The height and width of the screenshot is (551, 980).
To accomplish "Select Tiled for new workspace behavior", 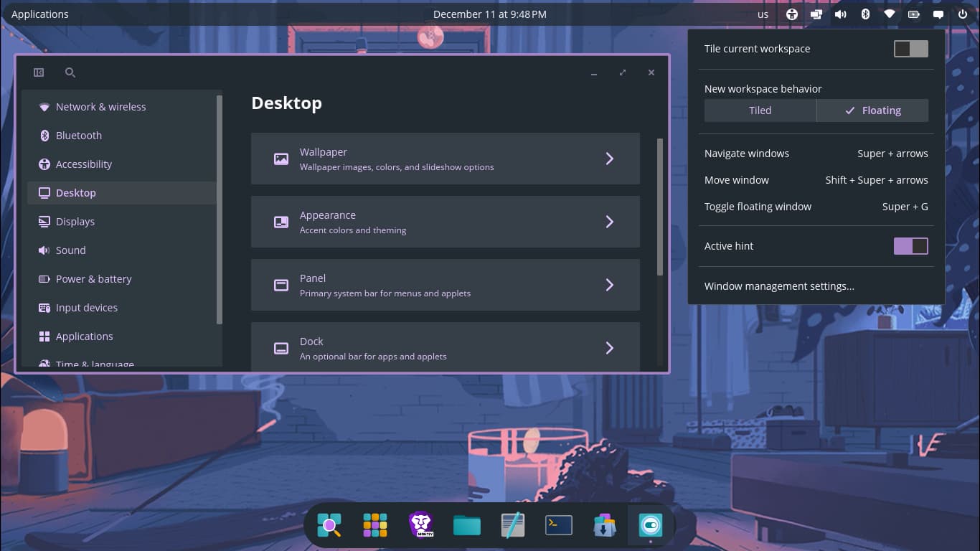I will (760, 110).
